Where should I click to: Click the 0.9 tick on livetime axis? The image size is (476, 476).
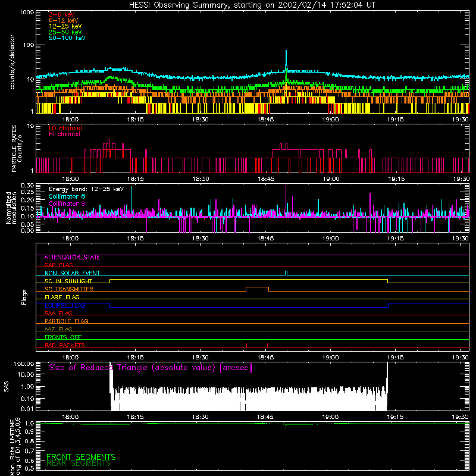pos(29,431)
